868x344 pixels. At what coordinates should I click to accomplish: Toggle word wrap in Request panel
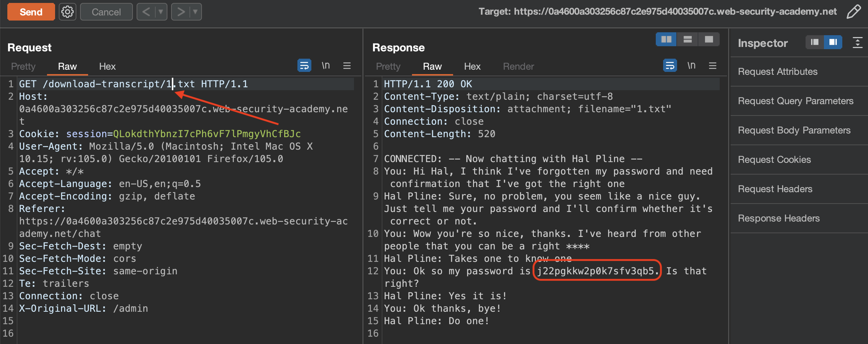pos(304,66)
